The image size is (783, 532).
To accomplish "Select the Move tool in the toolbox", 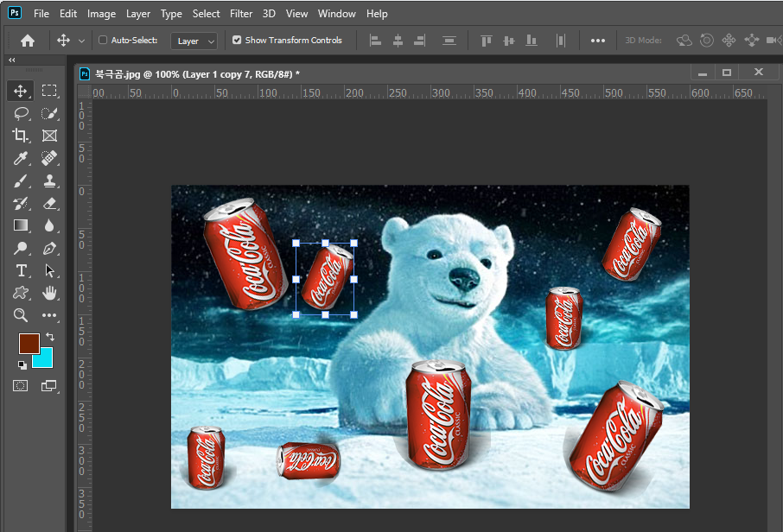I will tap(20, 91).
